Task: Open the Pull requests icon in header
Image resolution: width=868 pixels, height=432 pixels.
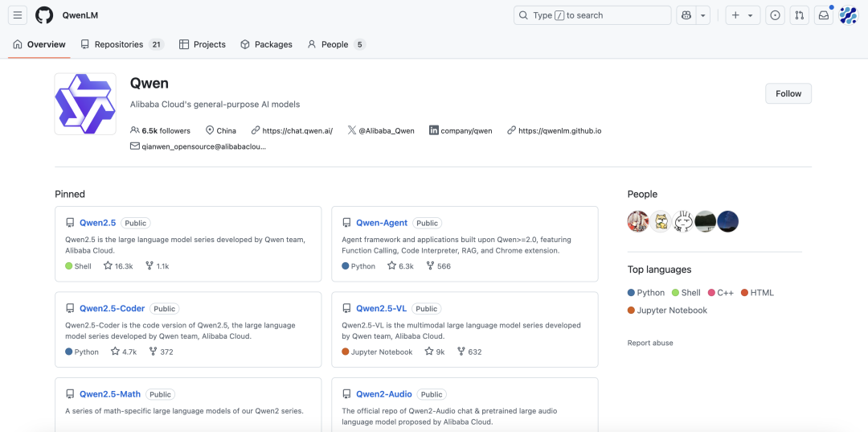Action: (x=800, y=15)
